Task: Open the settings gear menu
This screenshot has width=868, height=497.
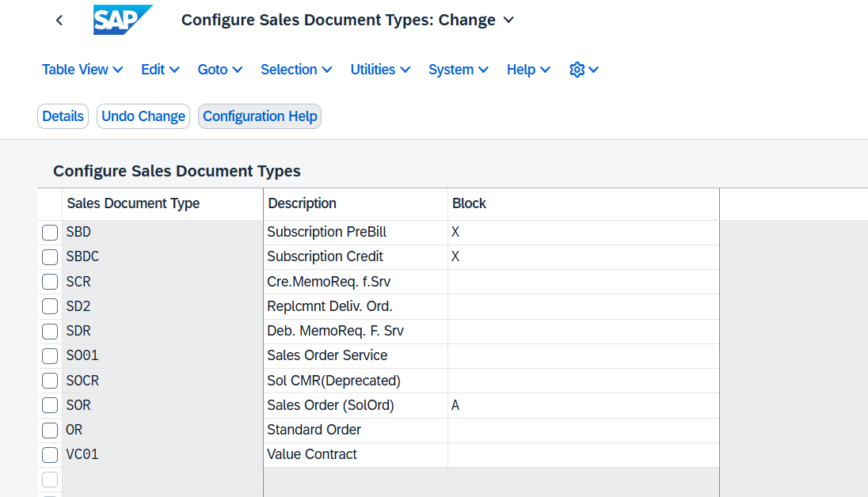Action: [x=584, y=70]
